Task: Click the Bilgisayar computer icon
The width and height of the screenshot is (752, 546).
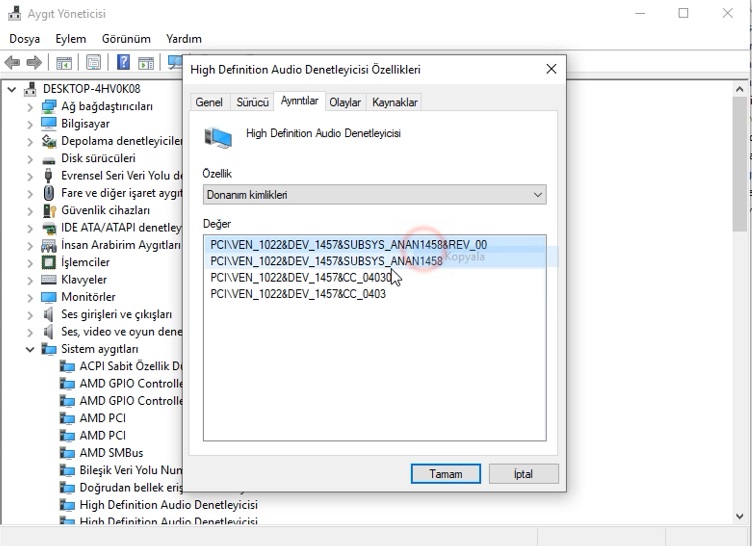Action: [48, 124]
